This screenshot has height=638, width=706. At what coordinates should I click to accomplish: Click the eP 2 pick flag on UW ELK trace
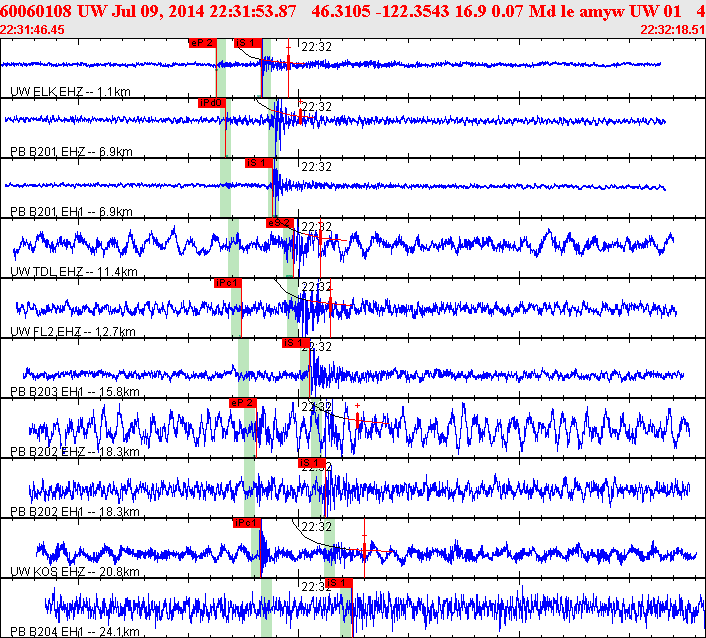[203, 43]
